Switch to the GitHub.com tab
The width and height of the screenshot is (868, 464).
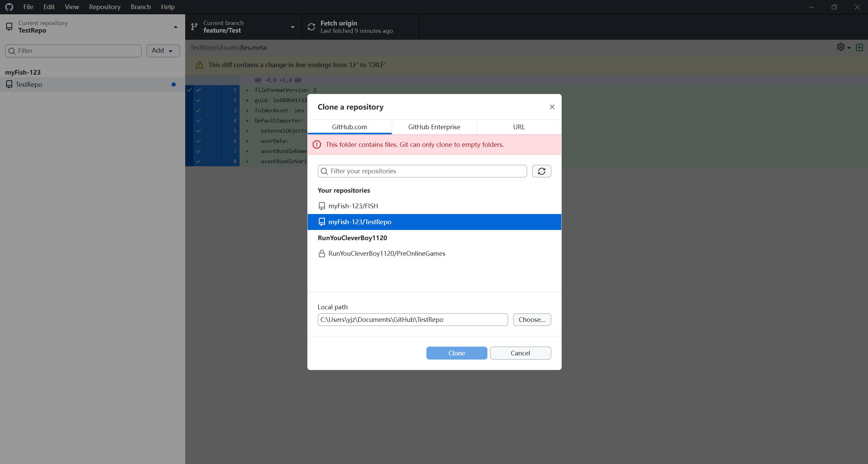[349, 127]
